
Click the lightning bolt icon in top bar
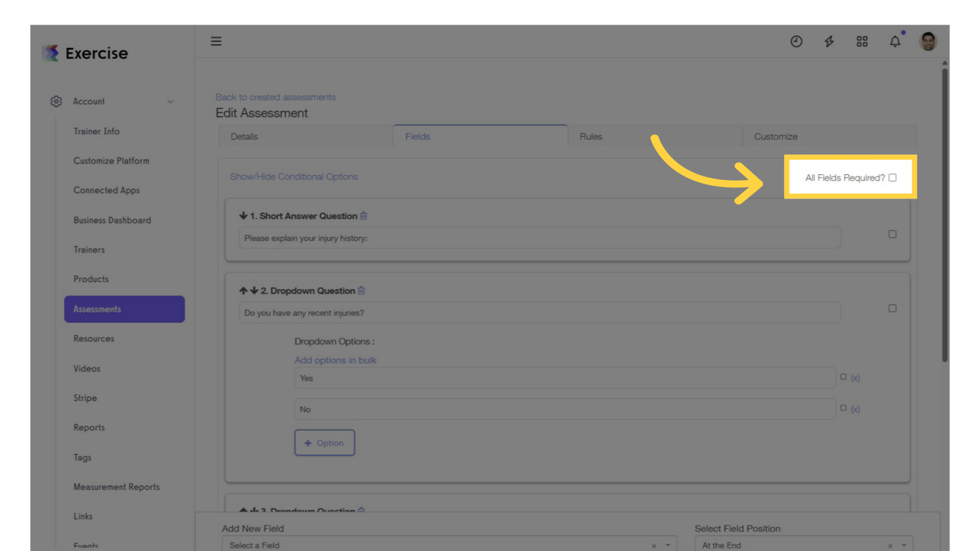tap(829, 41)
